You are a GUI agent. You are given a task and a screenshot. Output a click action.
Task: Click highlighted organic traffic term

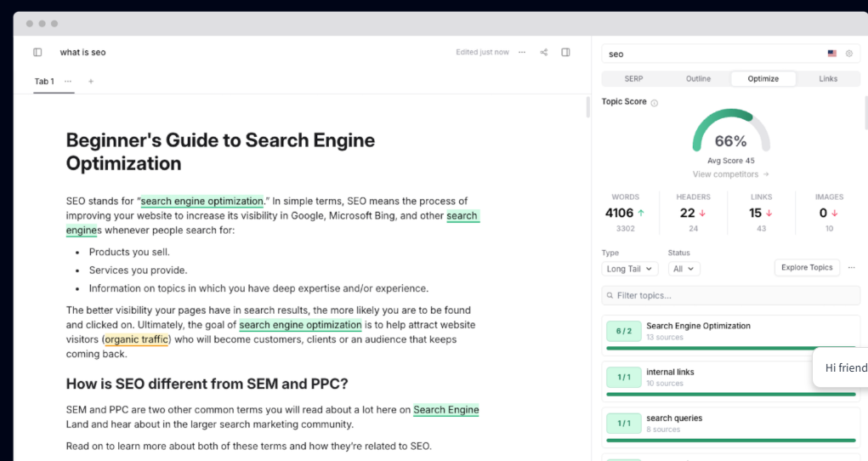pyautogui.click(x=136, y=339)
